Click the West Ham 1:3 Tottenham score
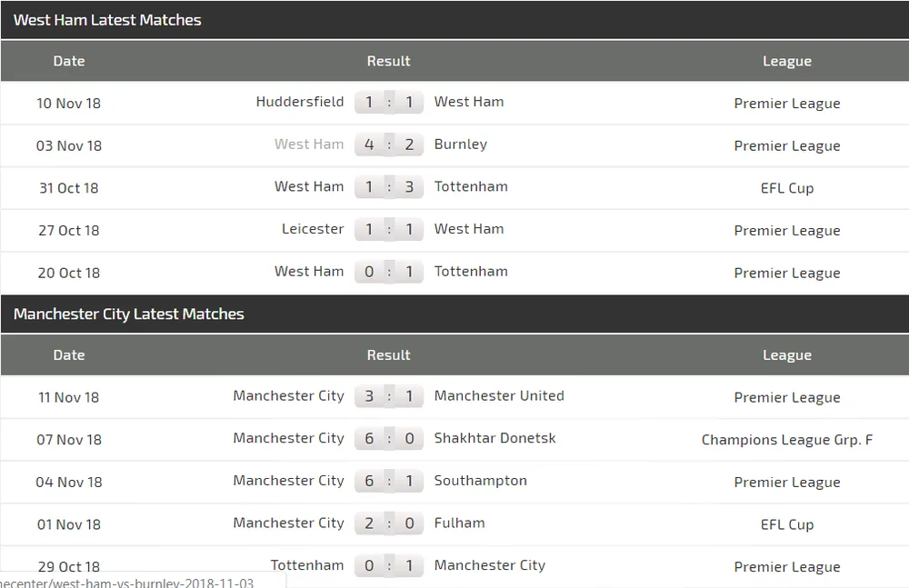This screenshot has width=909, height=588. click(389, 187)
